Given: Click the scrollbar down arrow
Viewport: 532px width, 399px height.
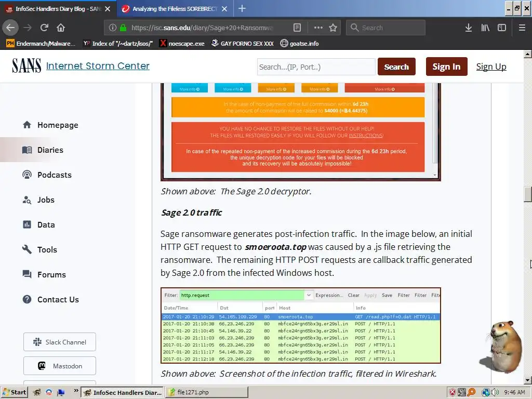Looking at the screenshot, I should [x=528, y=380].
